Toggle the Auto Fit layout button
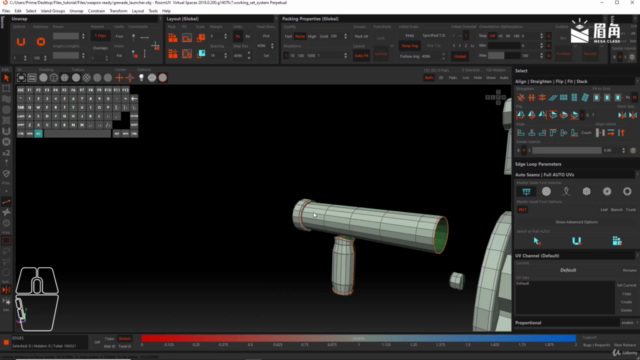The image size is (640, 360). (x=361, y=56)
